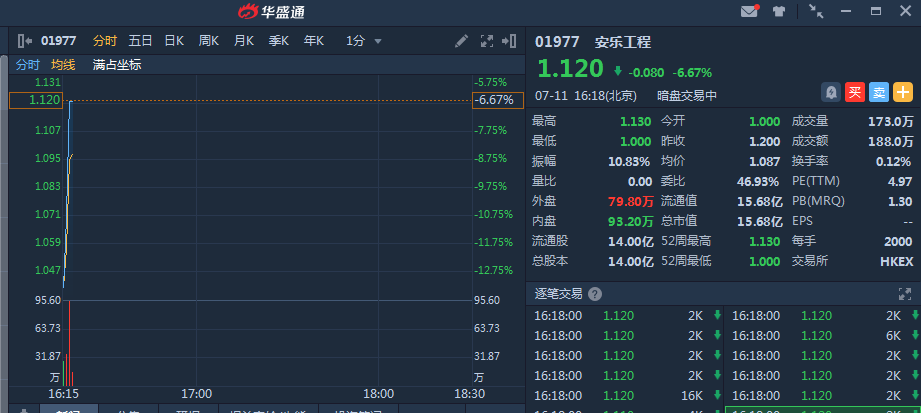Open the skin theme shirt icon
The width and height of the screenshot is (921, 413).
[779, 12]
